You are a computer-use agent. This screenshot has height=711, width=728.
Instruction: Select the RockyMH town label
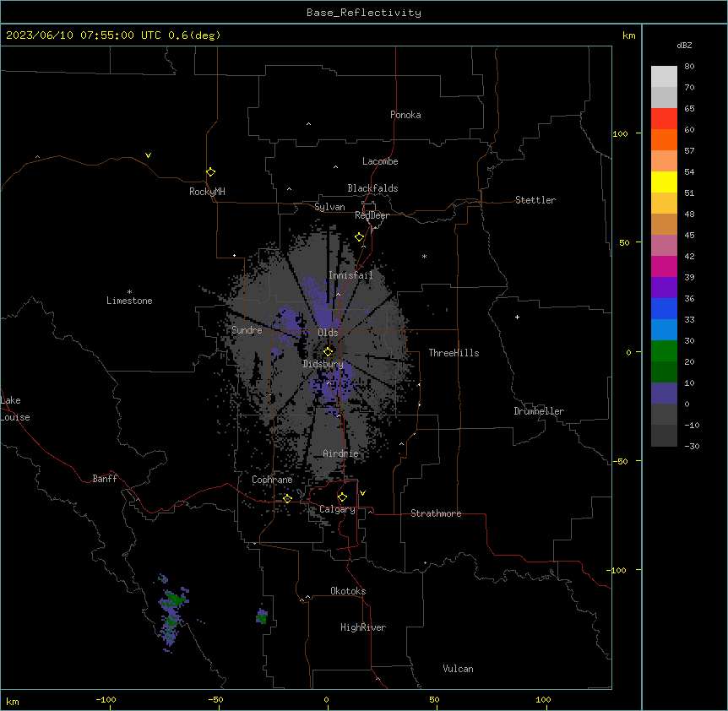coord(207,192)
